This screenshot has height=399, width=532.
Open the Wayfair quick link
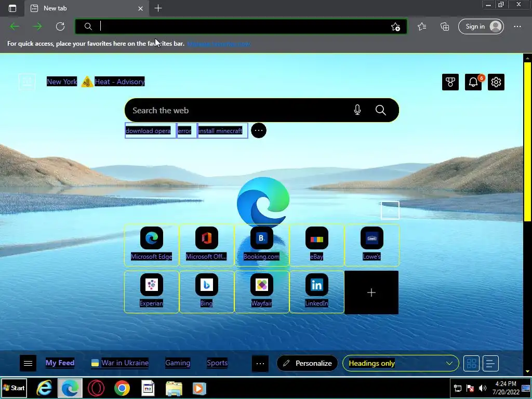[x=261, y=291]
